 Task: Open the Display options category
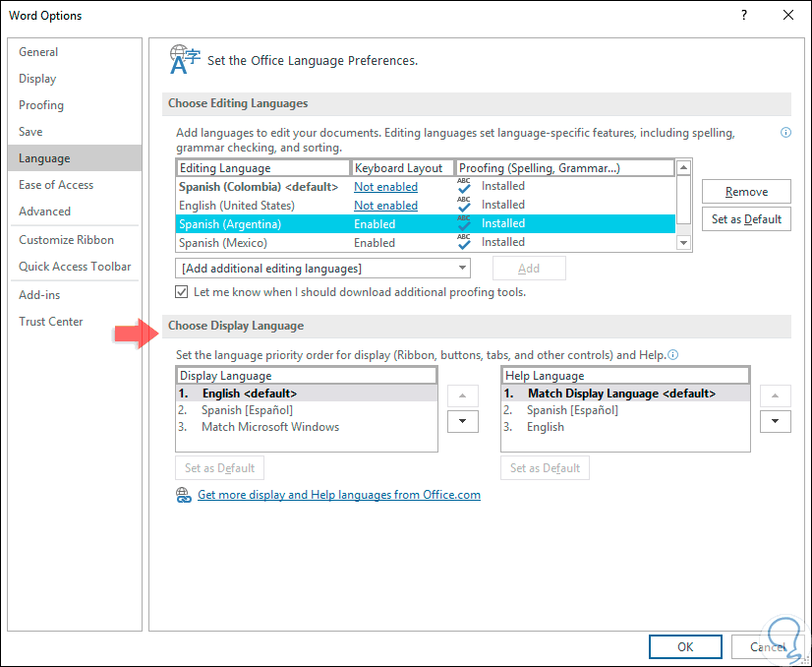[75, 79]
